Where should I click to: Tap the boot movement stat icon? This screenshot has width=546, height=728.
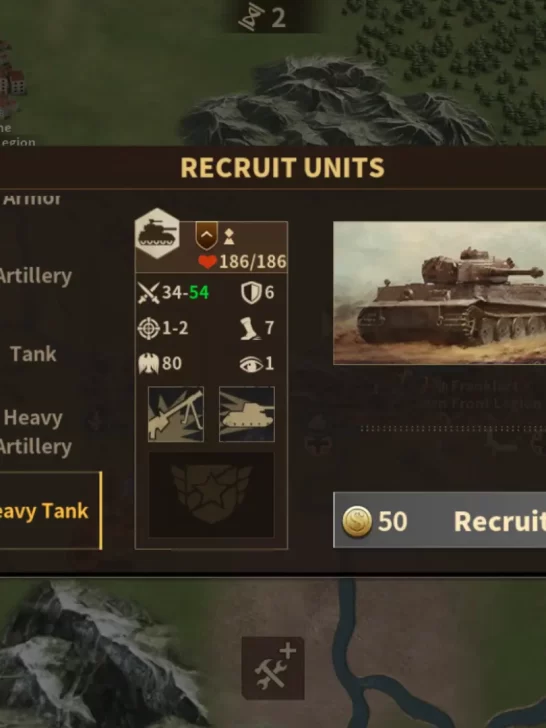pyautogui.click(x=250, y=328)
